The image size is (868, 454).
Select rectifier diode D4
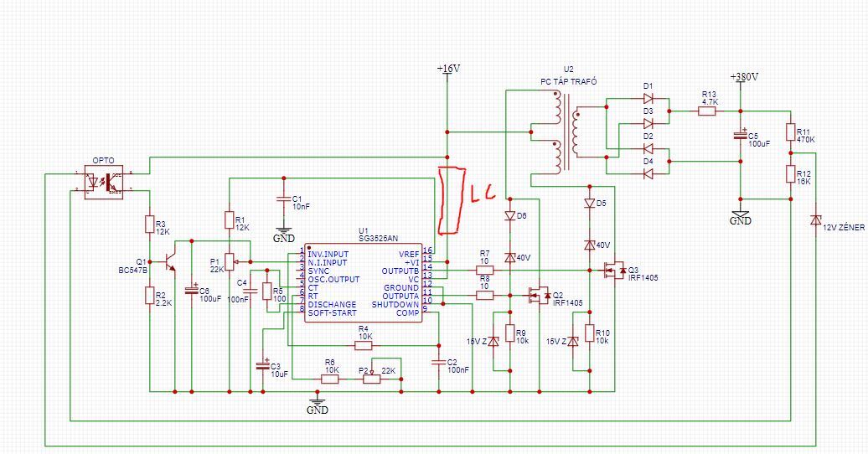tap(648, 174)
